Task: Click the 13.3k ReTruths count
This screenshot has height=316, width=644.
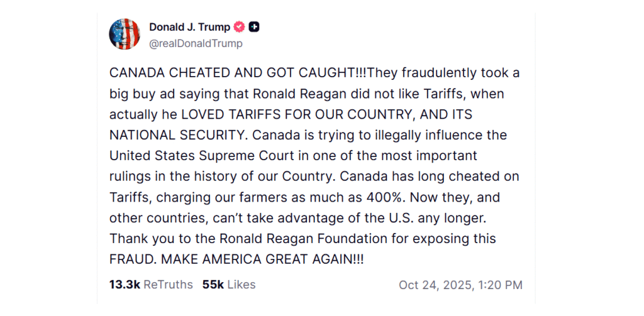Action: click(x=125, y=285)
